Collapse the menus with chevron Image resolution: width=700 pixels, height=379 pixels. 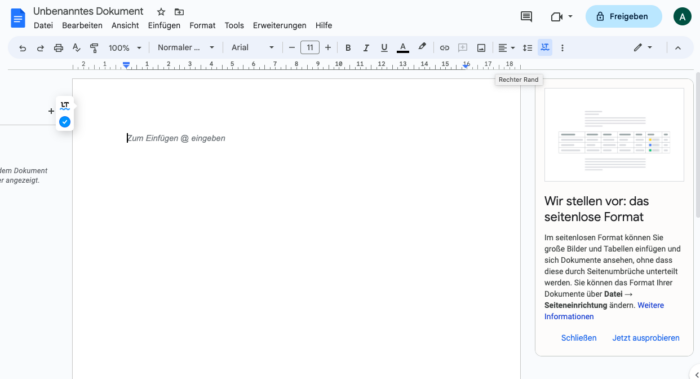pos(678,48)
